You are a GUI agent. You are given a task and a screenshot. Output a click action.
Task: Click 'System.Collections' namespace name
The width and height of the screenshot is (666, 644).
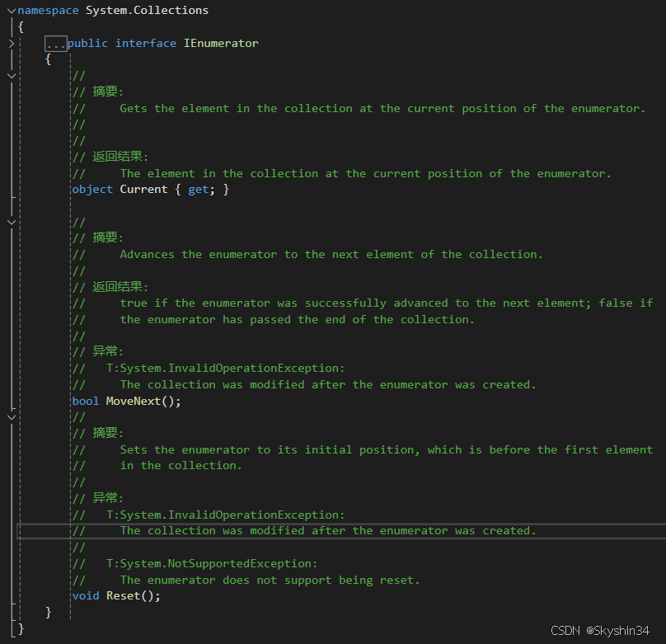[147, 11]
